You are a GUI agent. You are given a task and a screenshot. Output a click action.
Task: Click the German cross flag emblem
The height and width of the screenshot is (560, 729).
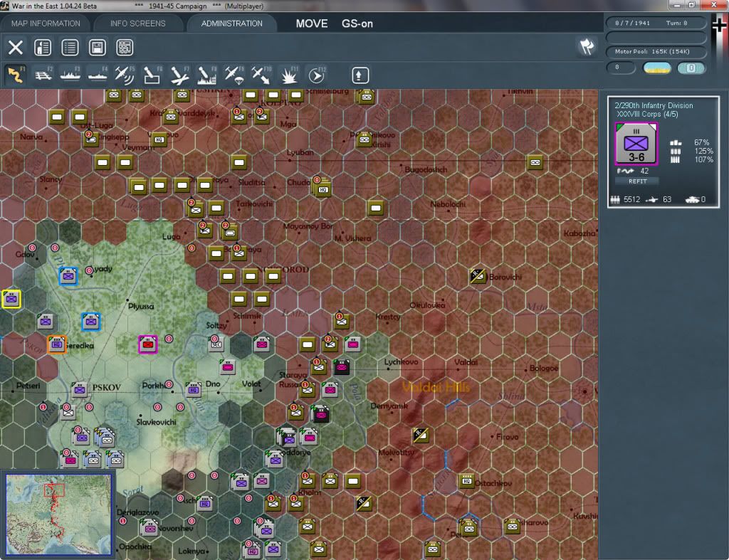point(719,25)
